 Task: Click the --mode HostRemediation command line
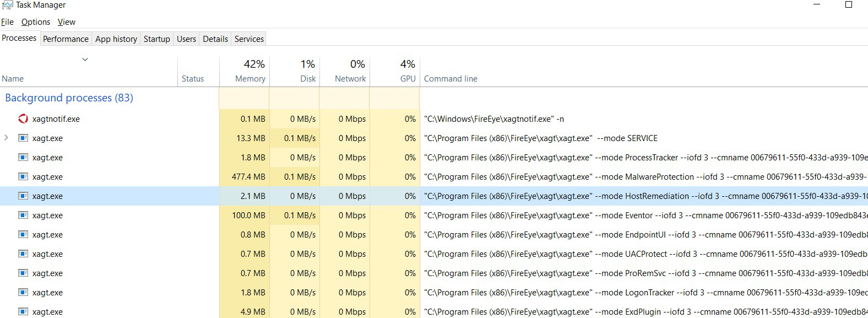[645, 196]
